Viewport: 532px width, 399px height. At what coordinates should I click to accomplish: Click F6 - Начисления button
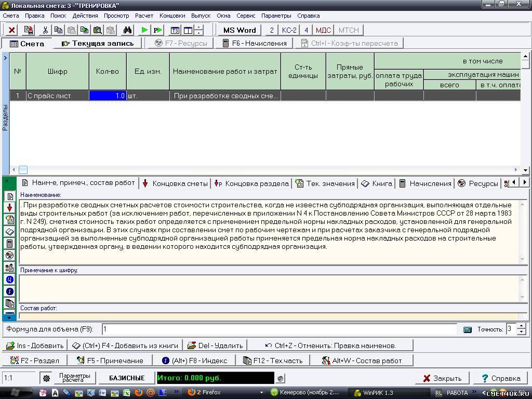click(255, 43)
